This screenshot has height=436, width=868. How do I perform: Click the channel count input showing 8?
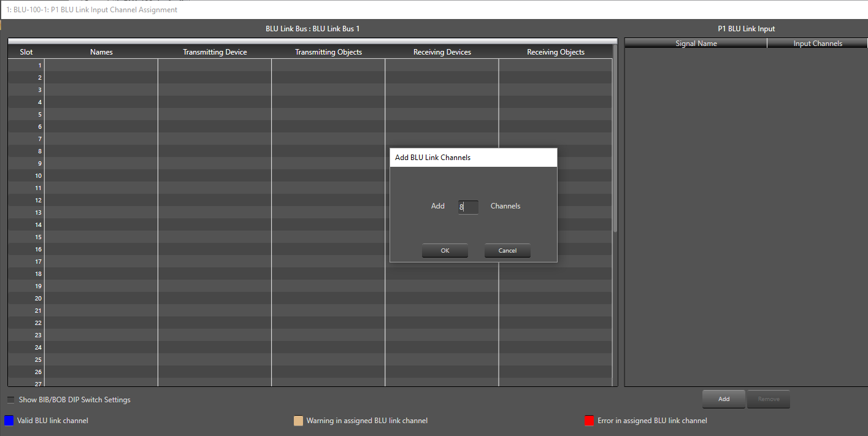point(467,207)
